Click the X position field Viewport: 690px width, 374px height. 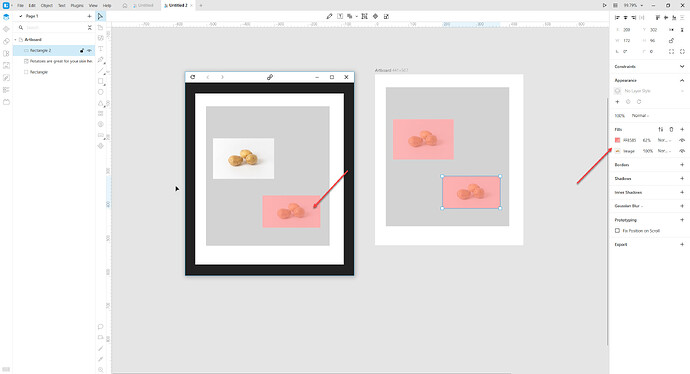(628, 29)
